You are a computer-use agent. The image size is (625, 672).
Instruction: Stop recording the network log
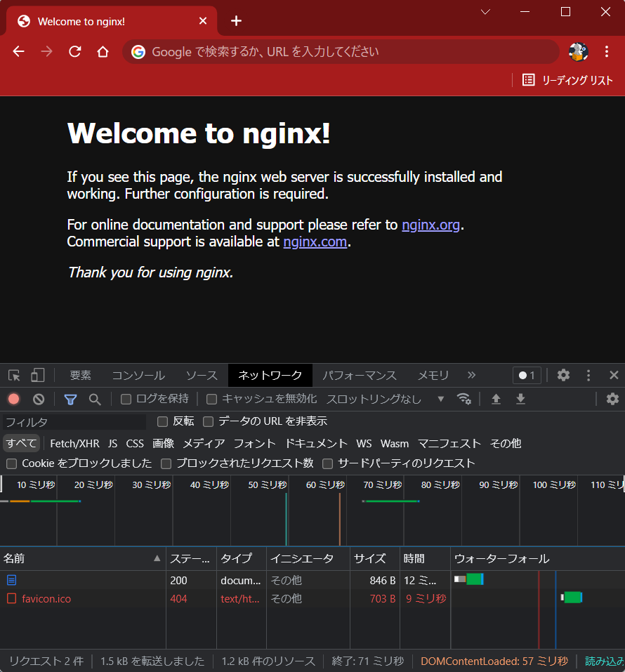(13, 399)
